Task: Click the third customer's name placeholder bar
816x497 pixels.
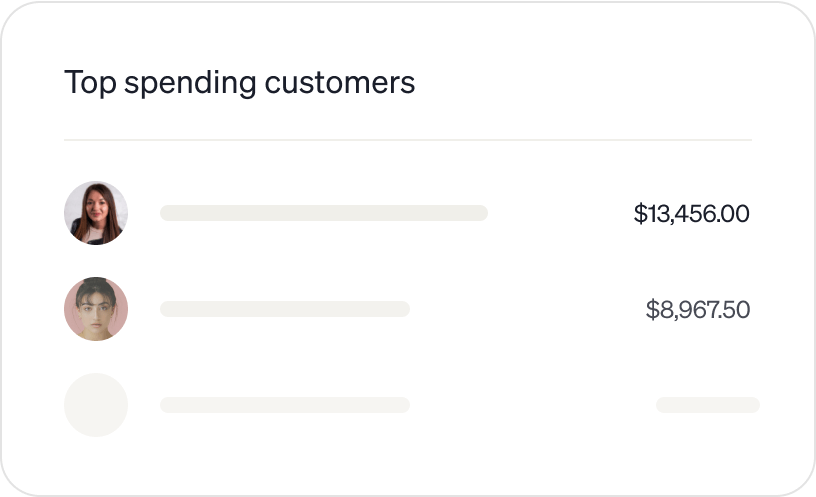Action: (284, 405)
